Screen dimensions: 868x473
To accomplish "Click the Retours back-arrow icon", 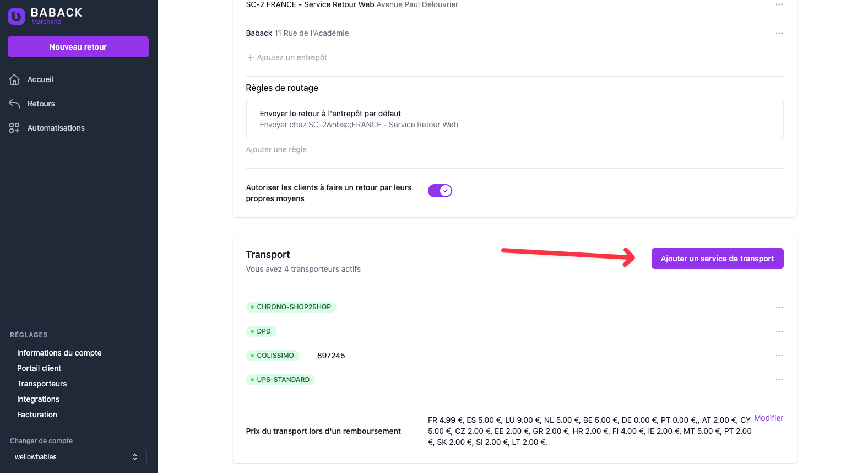I will coord(14,104).
